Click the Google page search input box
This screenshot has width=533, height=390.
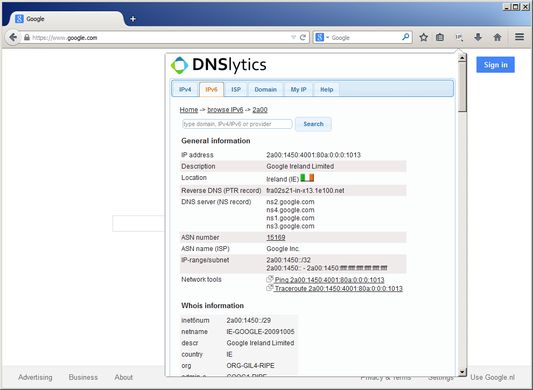pos(139,223)
